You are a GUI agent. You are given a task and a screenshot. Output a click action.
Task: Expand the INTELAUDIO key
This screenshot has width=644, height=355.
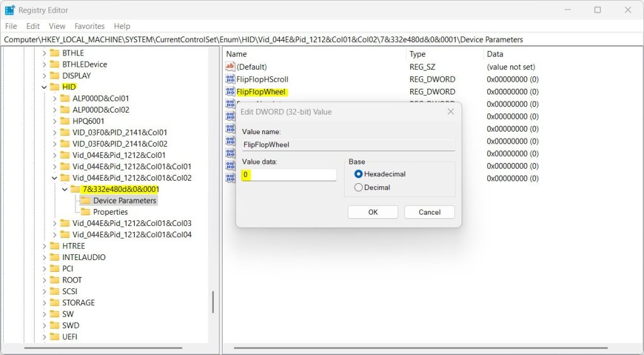click(45, 257)
